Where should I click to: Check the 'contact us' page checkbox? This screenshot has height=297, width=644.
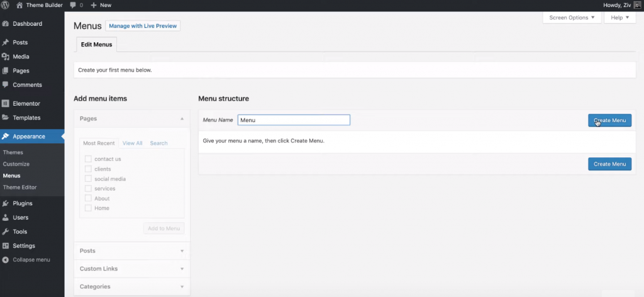pyautogui.click(x=88, y=159)
